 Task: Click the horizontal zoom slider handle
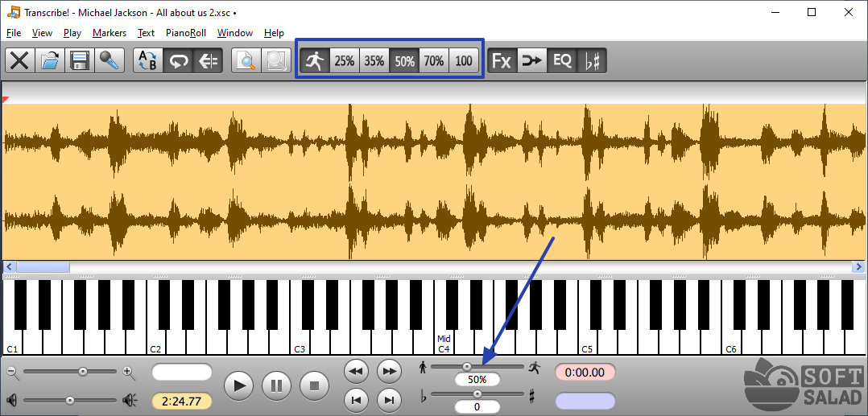click(x=83, y=372)
